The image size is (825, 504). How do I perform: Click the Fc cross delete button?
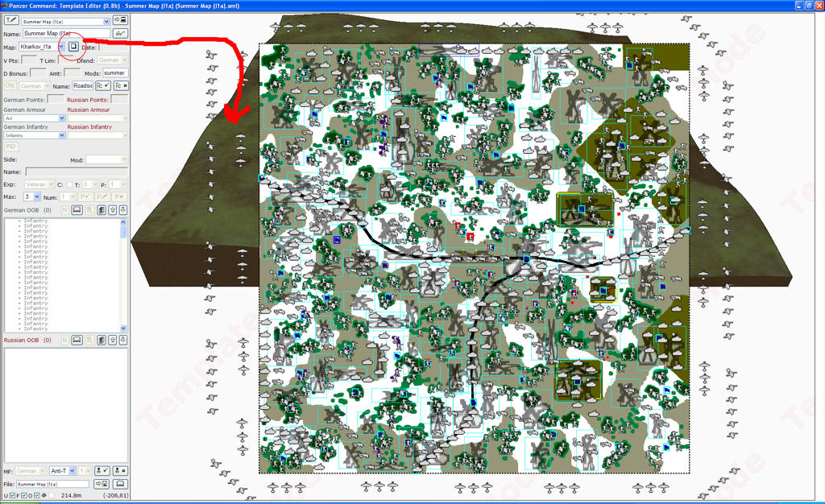121,85
